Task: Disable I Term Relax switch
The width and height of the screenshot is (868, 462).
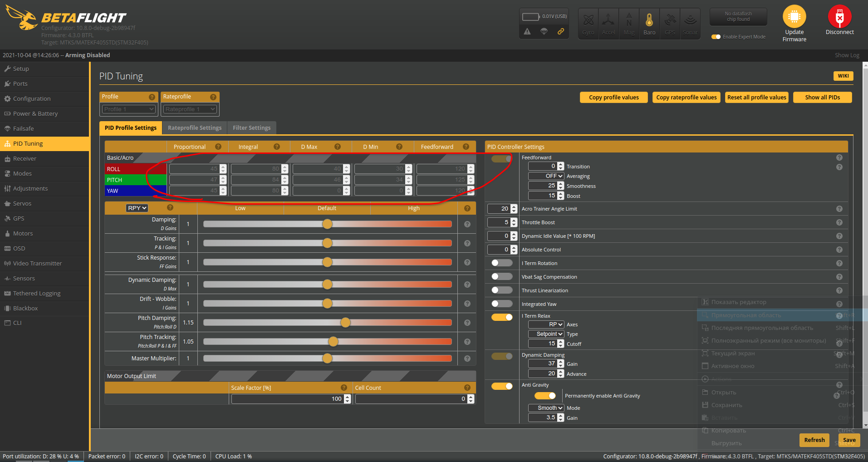Action: click(502, 317)
